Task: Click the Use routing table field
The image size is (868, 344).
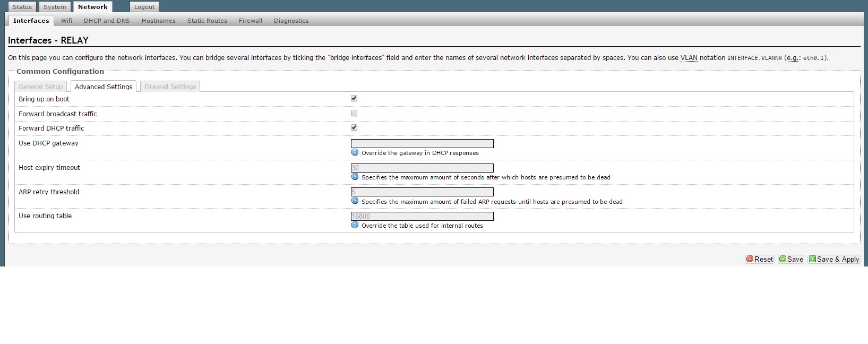Action: point(422,216)
